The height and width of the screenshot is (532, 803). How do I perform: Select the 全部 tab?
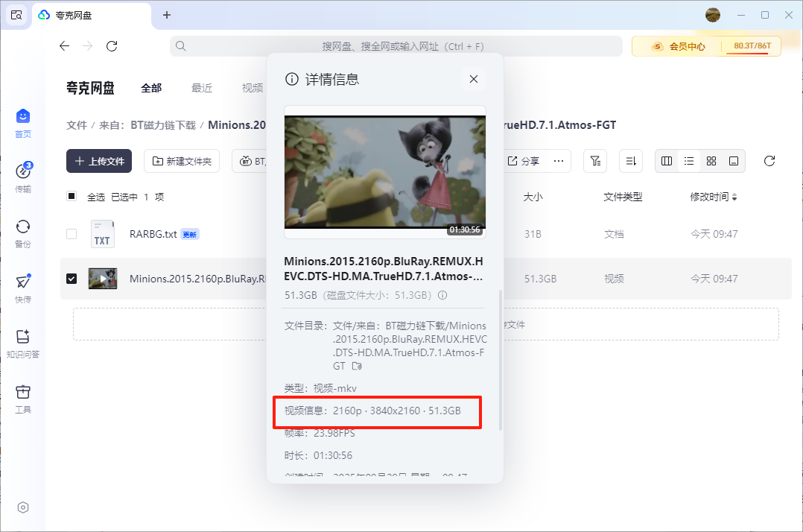(151, 88)
